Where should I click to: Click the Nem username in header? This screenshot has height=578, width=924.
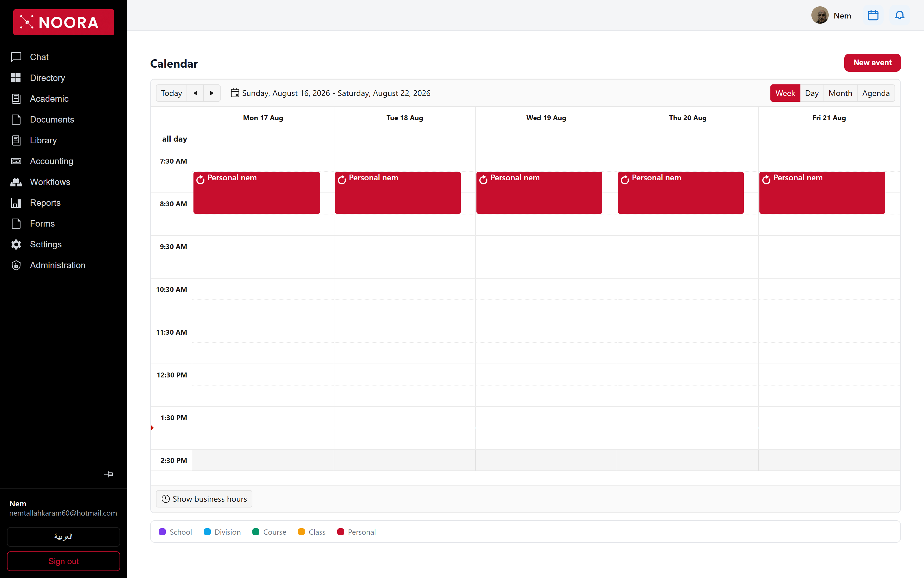tap(842, 16)
